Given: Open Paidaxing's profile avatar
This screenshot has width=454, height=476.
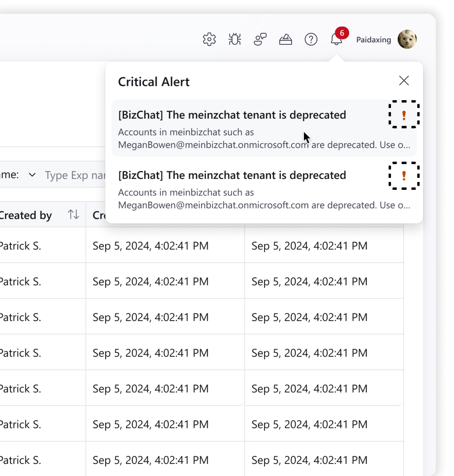Looking at the screenshot, I should (x=407, y=39).
